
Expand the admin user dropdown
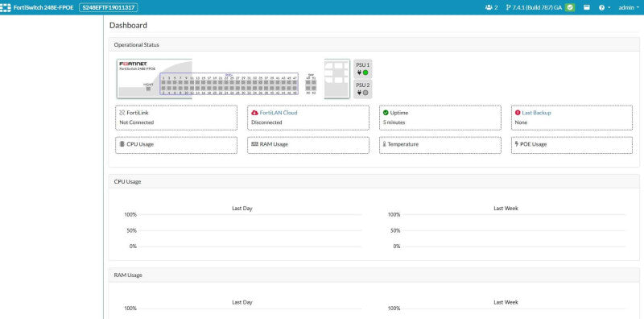click(x=629, y=7)
